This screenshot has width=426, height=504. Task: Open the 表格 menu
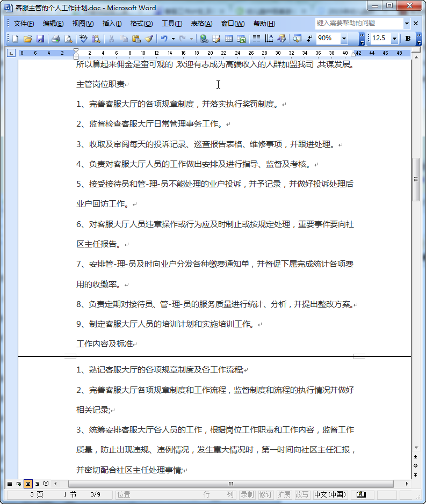201,24
